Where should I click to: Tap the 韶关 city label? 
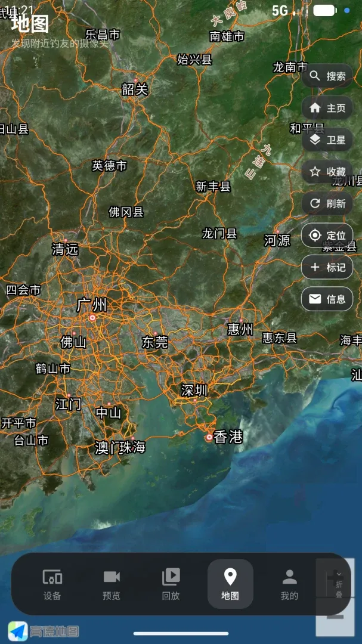coord(135,89)
